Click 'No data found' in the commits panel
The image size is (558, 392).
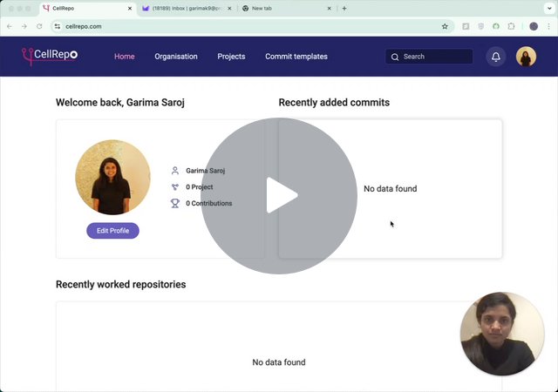click(x=390, y=189)
